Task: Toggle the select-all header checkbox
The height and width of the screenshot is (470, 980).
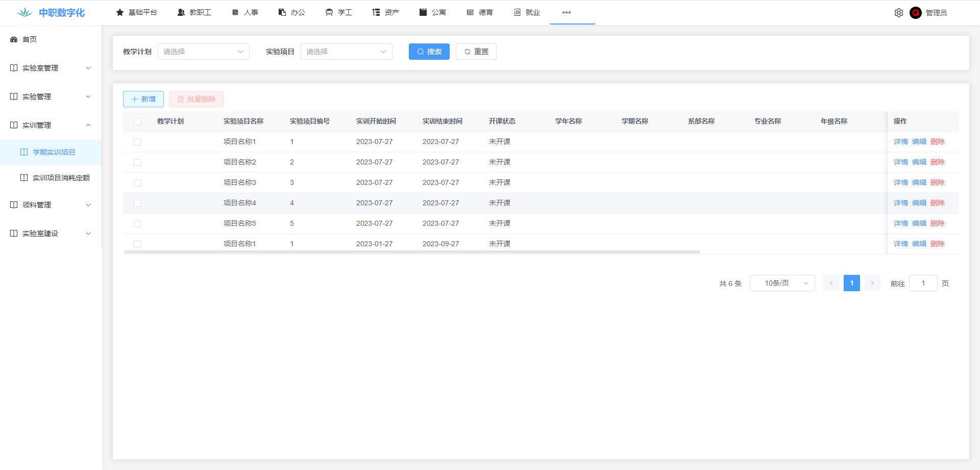Action: pyautogui.click(x=137, y=122)
